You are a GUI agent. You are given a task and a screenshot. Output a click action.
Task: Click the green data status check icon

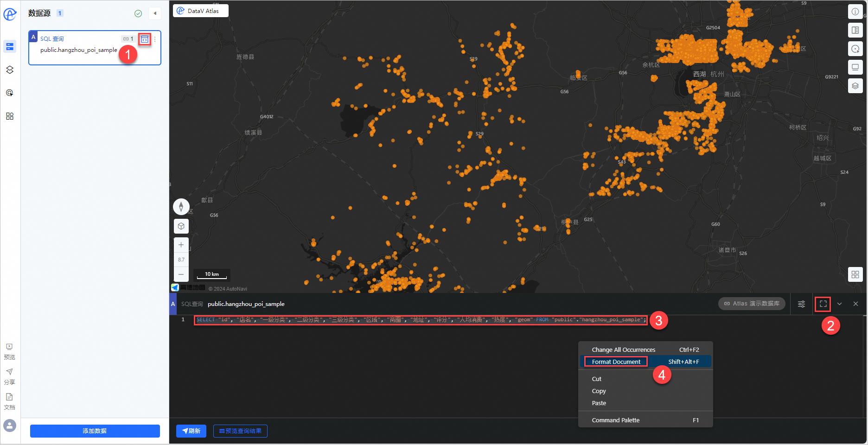138,13
